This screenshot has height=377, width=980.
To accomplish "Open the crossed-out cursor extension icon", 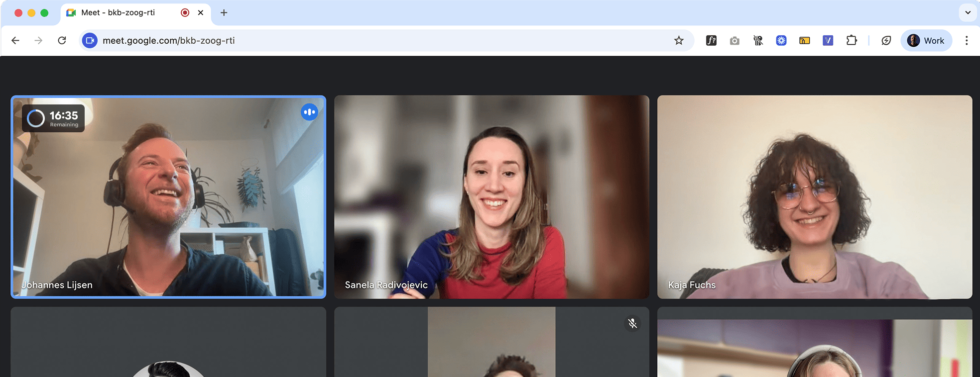I will 758,41.
